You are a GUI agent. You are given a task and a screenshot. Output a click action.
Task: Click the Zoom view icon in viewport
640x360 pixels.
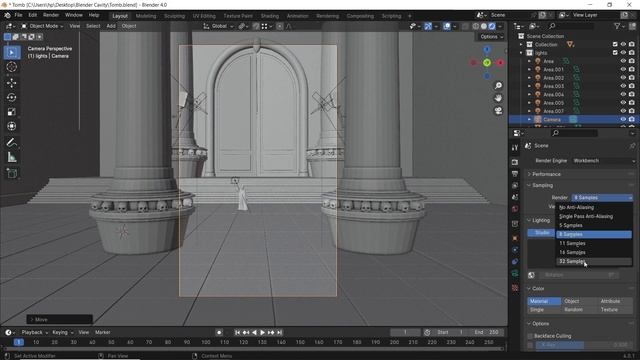498,86
